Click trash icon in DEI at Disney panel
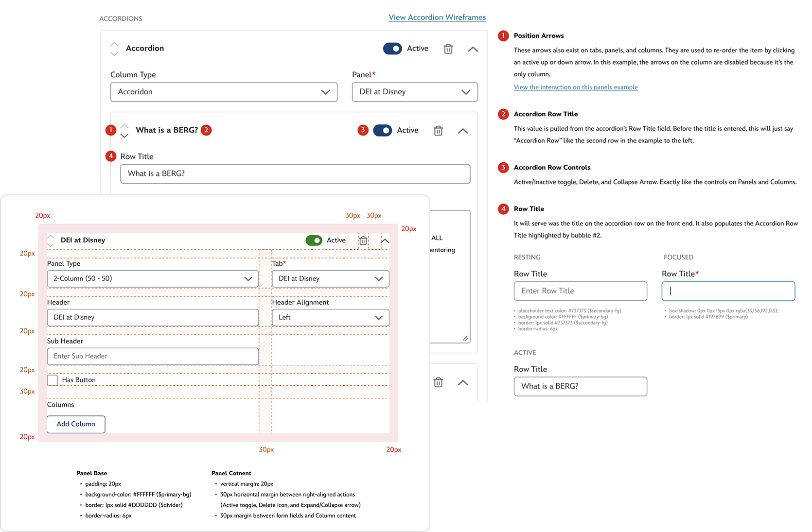 coord(363,240)
